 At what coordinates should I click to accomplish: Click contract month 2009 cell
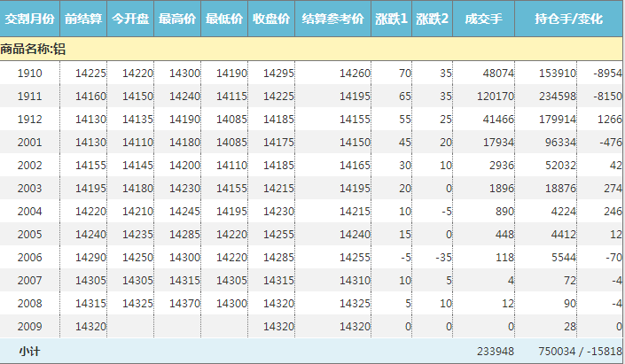point(30,327)
